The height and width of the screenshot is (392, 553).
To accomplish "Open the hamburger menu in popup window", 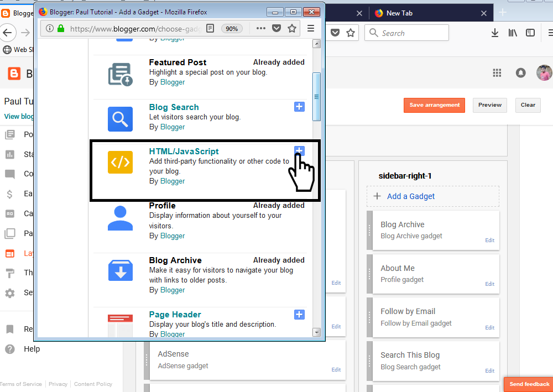I will (311, 28).
